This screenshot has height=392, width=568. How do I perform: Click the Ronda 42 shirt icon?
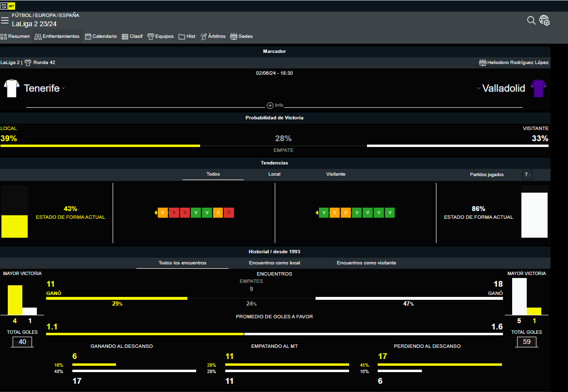(x=28, y=63)
